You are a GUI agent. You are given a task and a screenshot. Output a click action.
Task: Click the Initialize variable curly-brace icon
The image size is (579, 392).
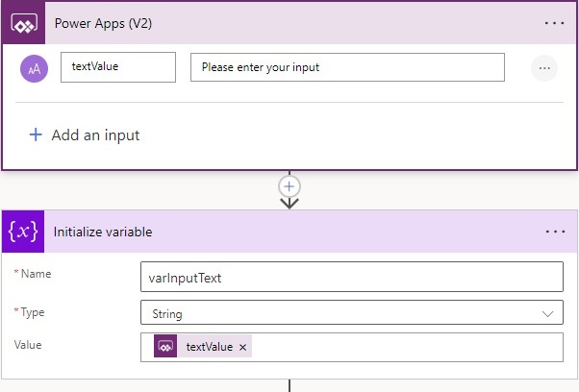(23, 232)
